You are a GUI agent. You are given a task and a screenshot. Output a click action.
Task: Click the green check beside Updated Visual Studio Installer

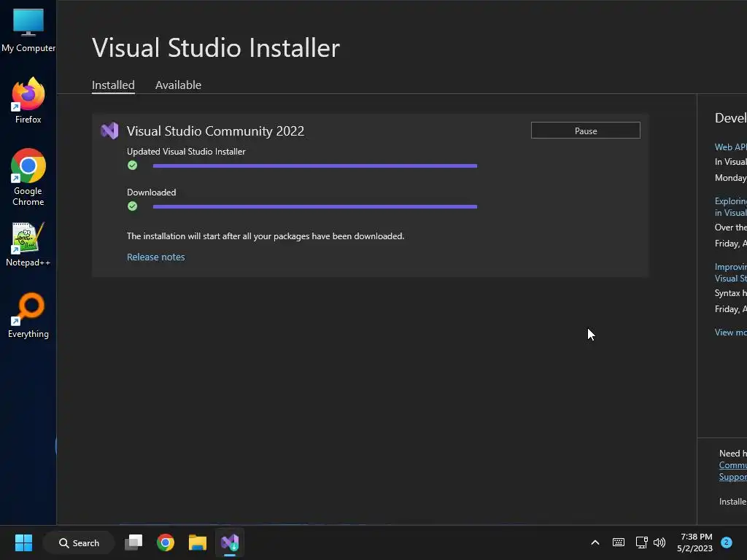pos(133,166)
